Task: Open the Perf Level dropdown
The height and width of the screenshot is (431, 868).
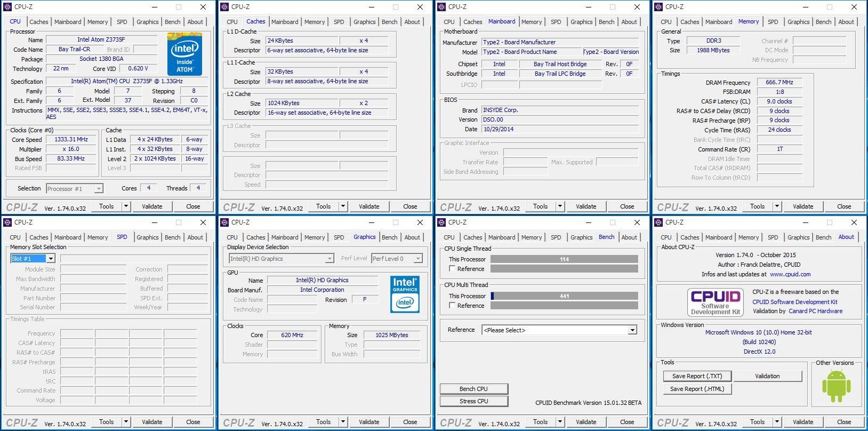Action: point(397,259)
